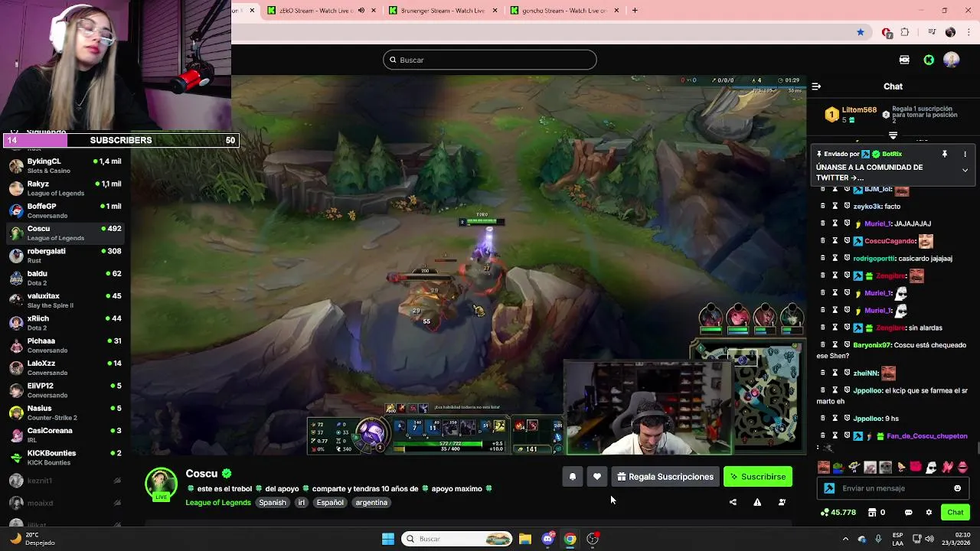Open pinned message three-dot menu
The image size is (980, 551).
pyautogui.click(x=965, y=154)
